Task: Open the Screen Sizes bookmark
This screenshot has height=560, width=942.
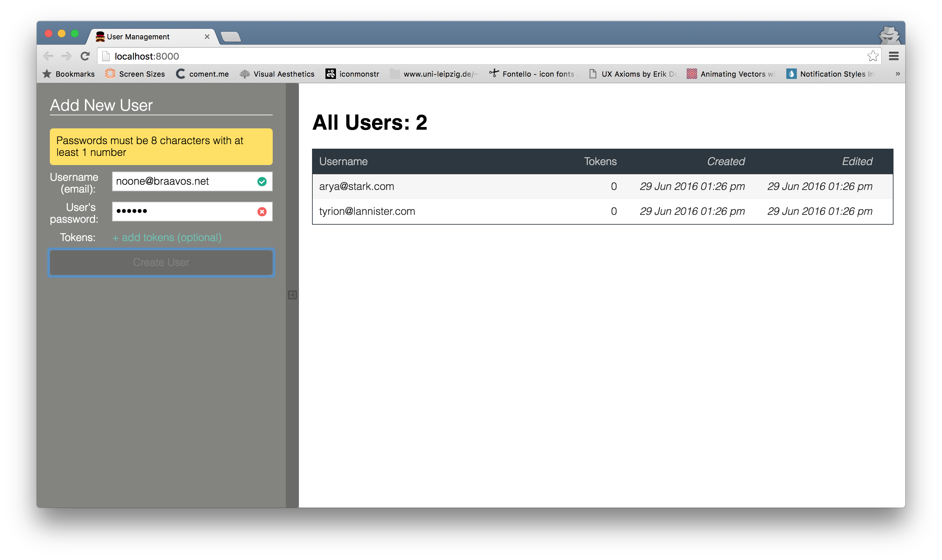Action: click(135, 74)
